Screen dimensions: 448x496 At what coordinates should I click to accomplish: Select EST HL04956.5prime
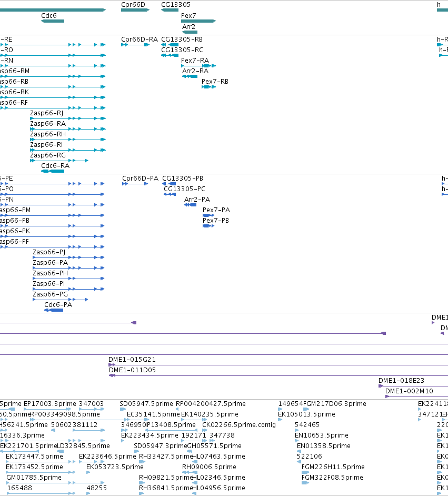tap(219, 488)
